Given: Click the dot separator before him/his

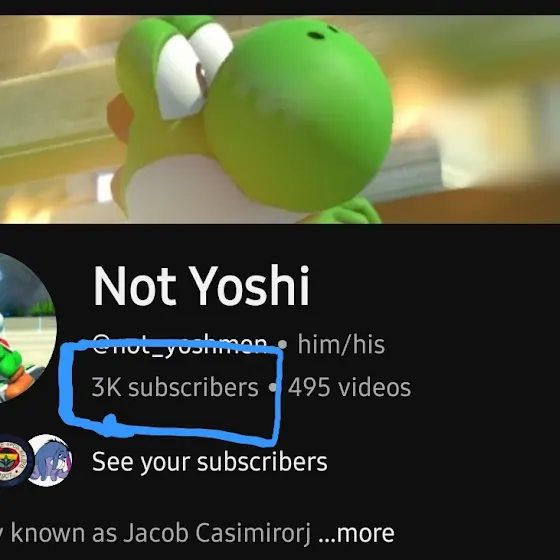Looking at the screenshot, I should pos(282,345).
